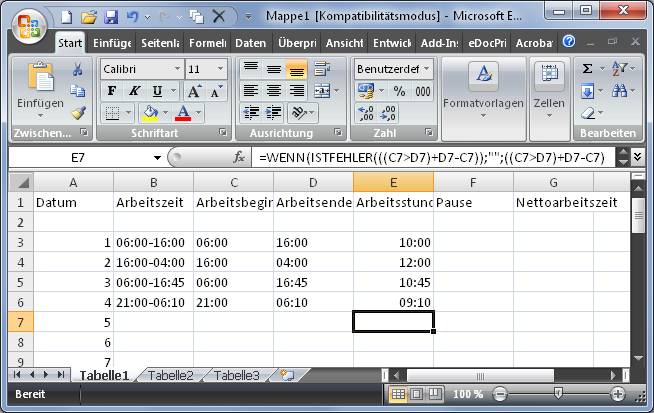Viewport: 654px width, 413px height.
Task: Zoom out with the minus button
Action: [500, 394]
